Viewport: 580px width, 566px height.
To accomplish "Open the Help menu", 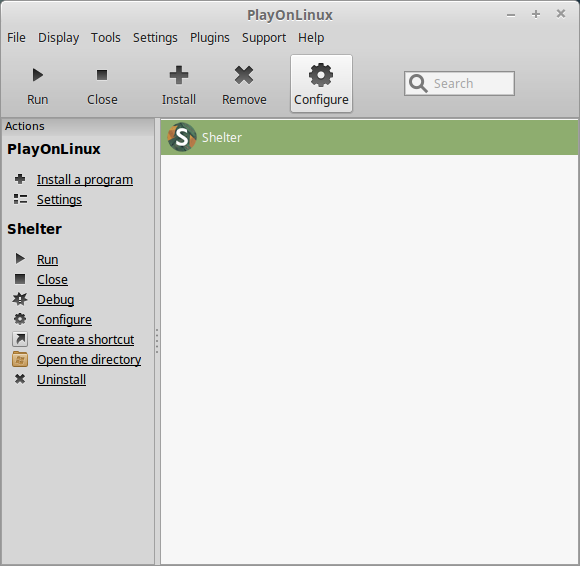I will point(311,38).
